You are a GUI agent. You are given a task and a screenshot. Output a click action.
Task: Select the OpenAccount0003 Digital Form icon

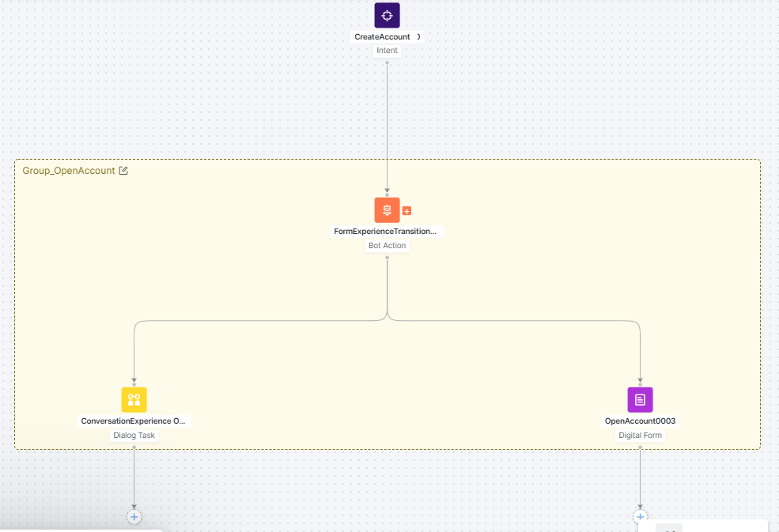pyautogui.click(x=639, y=399)
